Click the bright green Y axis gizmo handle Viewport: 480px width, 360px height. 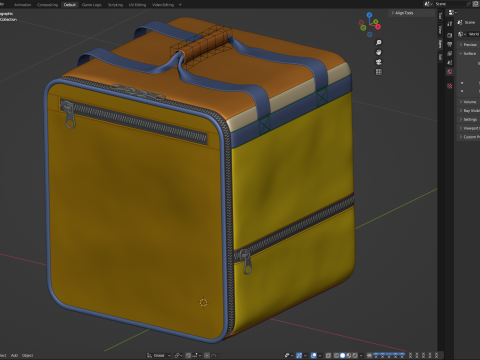click(376, 22)
